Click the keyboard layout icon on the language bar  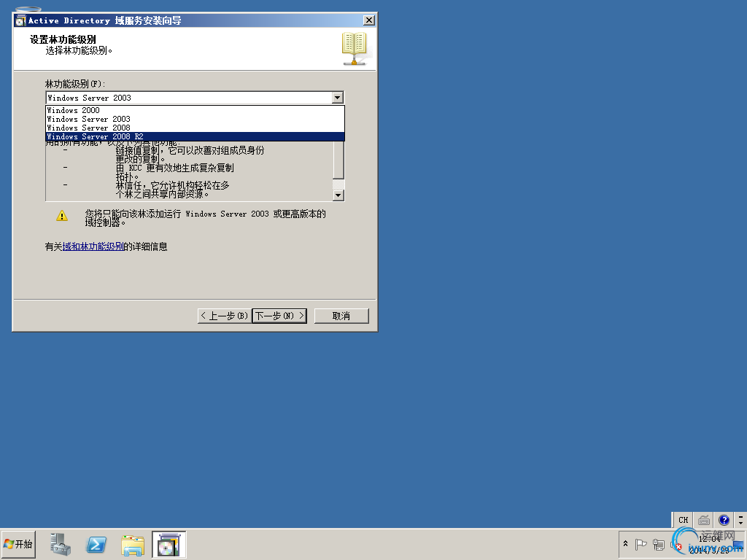703,519
